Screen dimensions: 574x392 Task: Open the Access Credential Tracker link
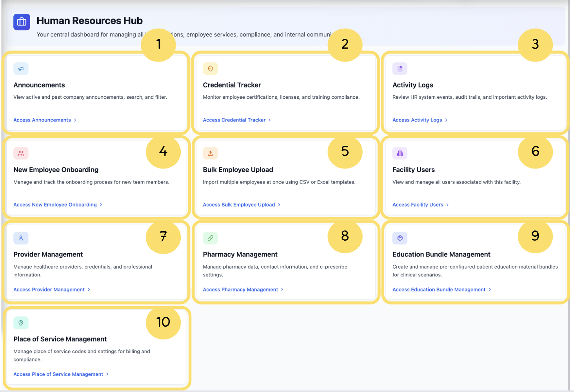pos(234,120)
